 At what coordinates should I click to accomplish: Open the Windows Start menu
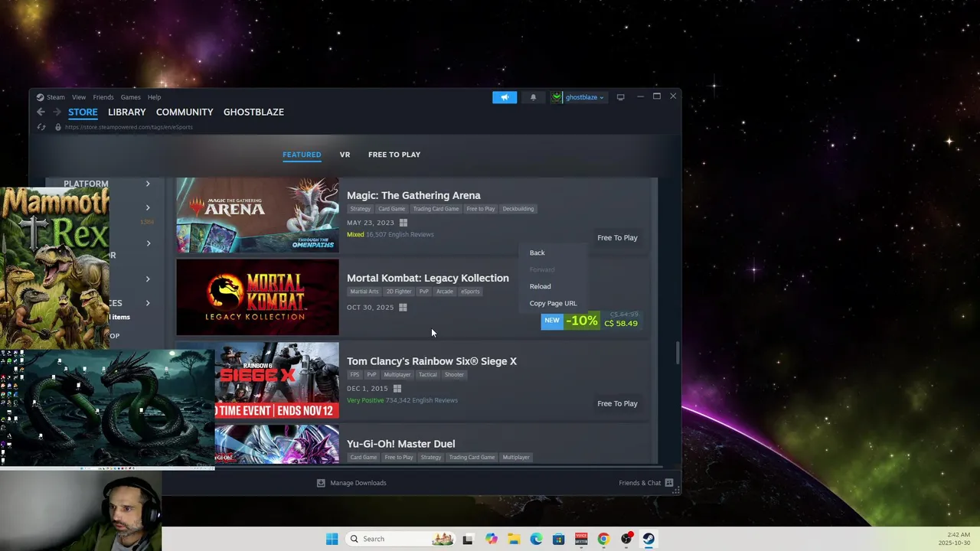point(332,539)
